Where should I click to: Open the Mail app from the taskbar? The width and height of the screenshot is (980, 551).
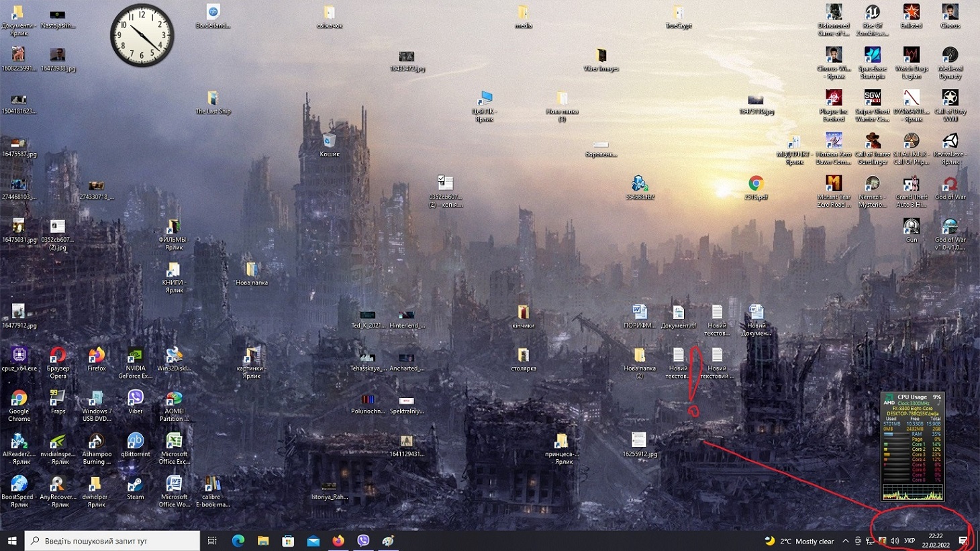point(313,541)
